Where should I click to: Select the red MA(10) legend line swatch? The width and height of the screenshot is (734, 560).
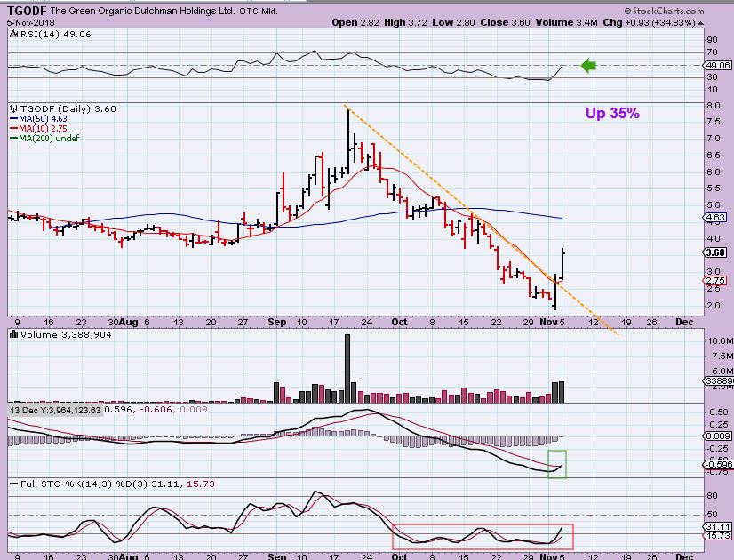[x=13, y=129]
